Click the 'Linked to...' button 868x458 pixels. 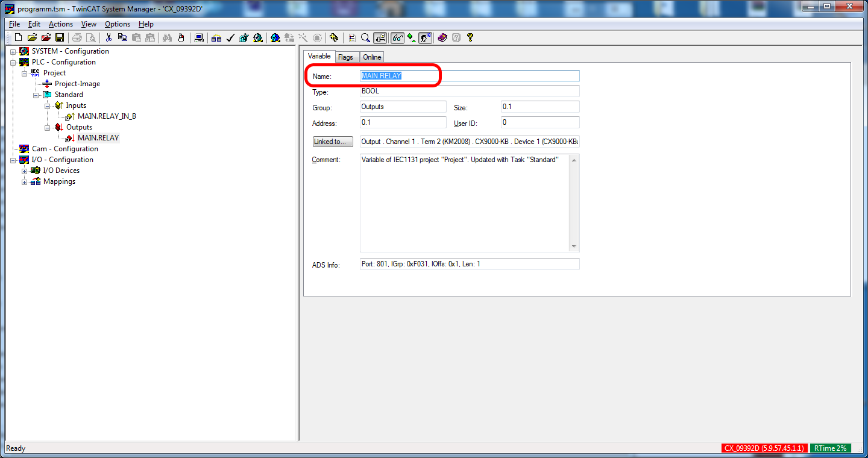coord(333,142)
